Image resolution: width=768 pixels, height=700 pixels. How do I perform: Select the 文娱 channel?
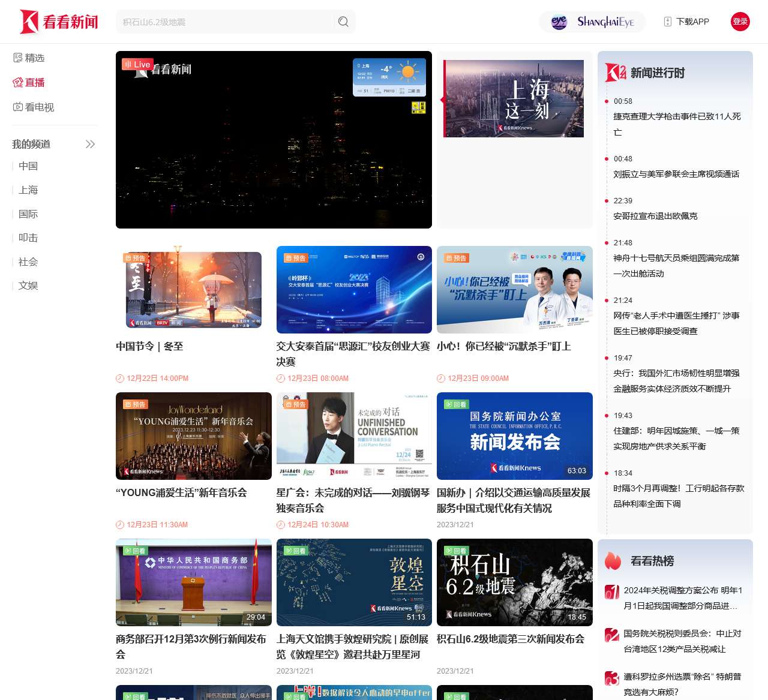click(28, 286)
